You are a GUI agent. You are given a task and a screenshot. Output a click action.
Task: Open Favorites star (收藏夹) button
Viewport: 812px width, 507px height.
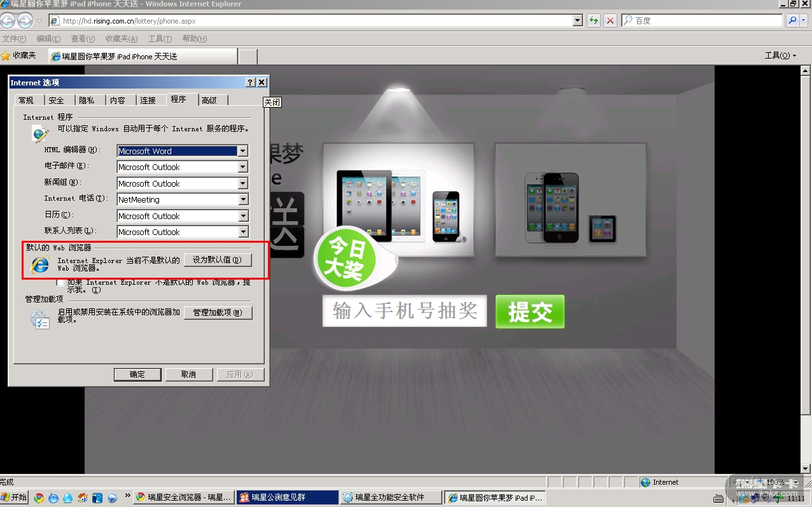(18, 55)
